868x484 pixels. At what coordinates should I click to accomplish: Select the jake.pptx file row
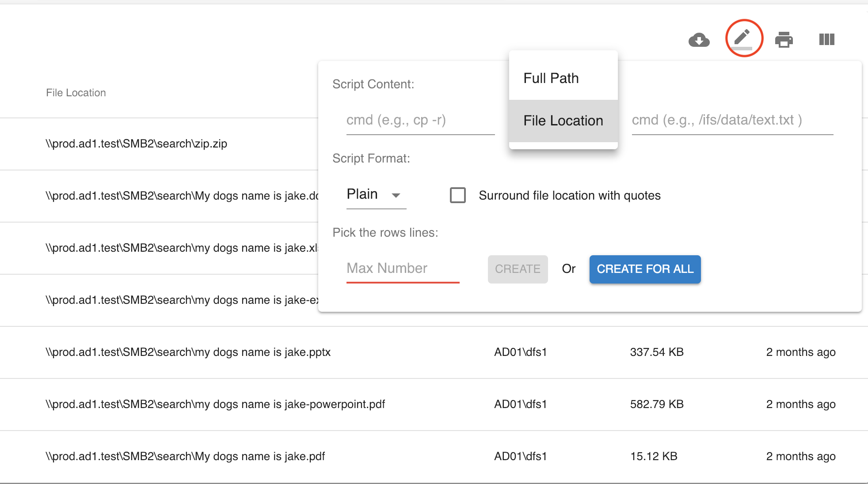[x=188, y=352]
